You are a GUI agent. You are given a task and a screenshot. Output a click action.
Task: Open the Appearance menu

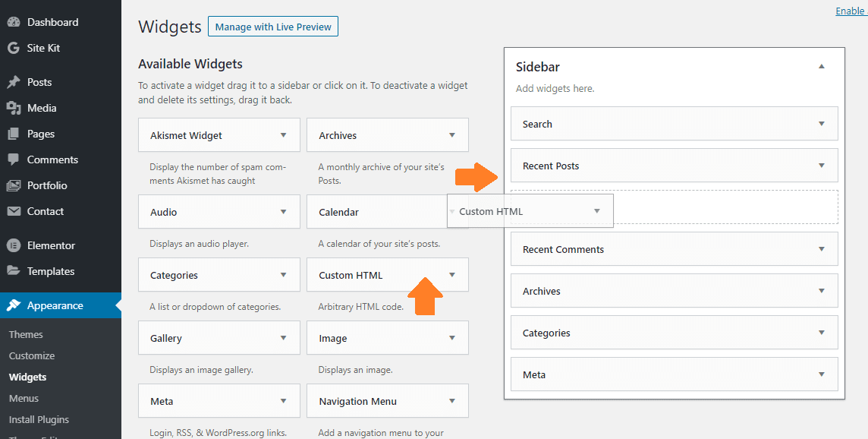[61, 305]
